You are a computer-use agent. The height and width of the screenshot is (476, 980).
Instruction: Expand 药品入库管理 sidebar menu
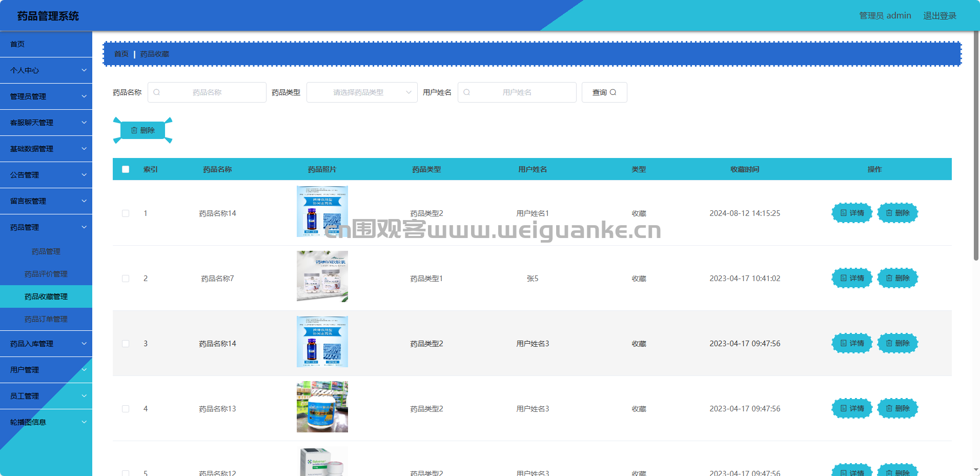pyautogui.click(x=46, y=344)
